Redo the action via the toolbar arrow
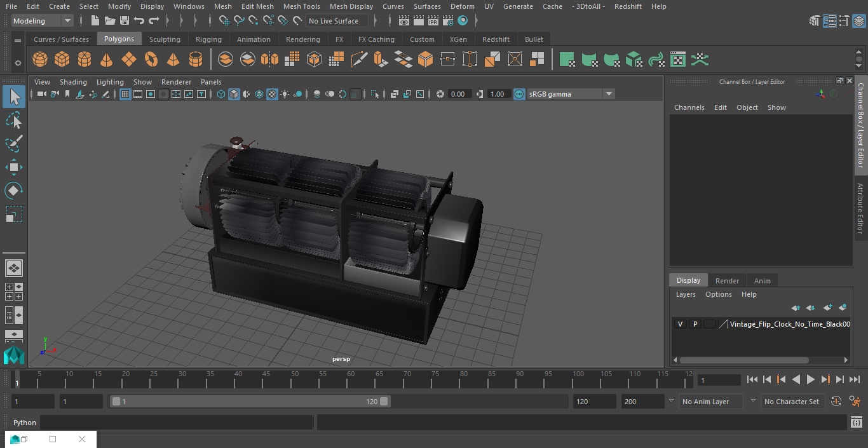This screenshot has width=868, height=448. [154, 21]
